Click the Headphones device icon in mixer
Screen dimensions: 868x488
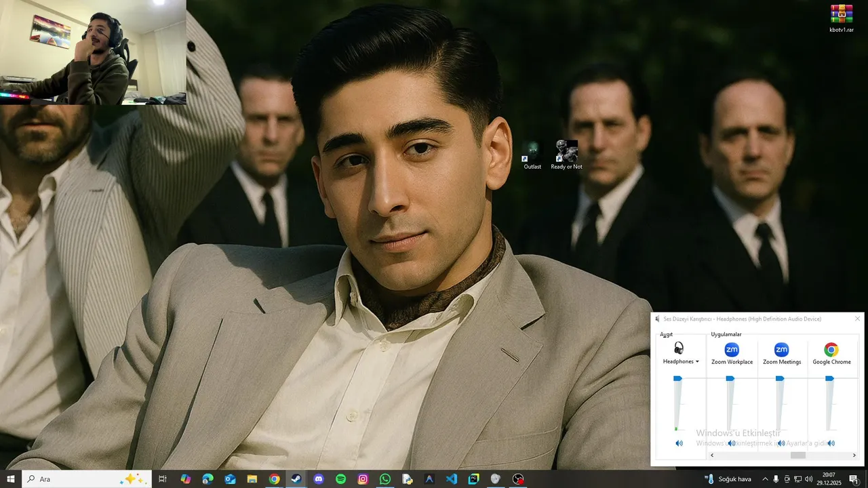point(679,348)
